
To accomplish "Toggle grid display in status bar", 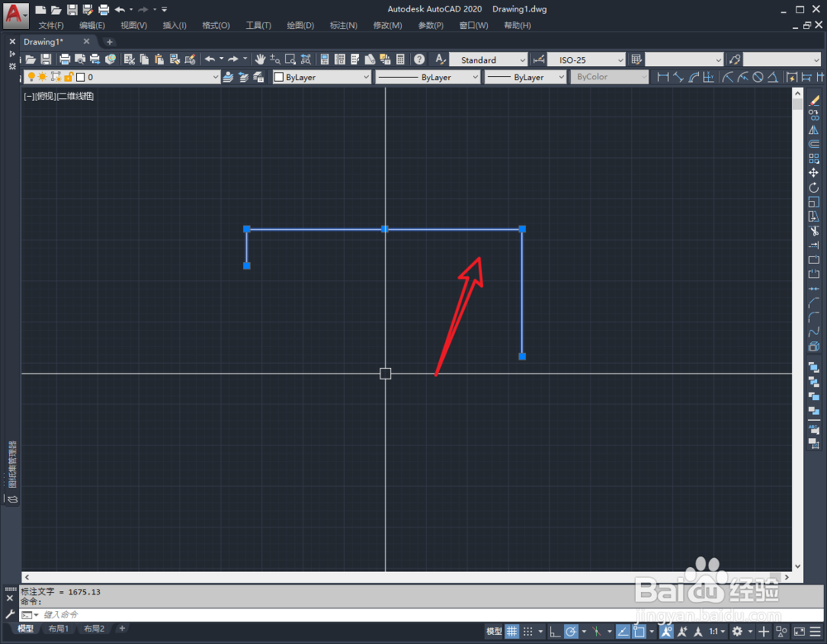I will 512,632.
